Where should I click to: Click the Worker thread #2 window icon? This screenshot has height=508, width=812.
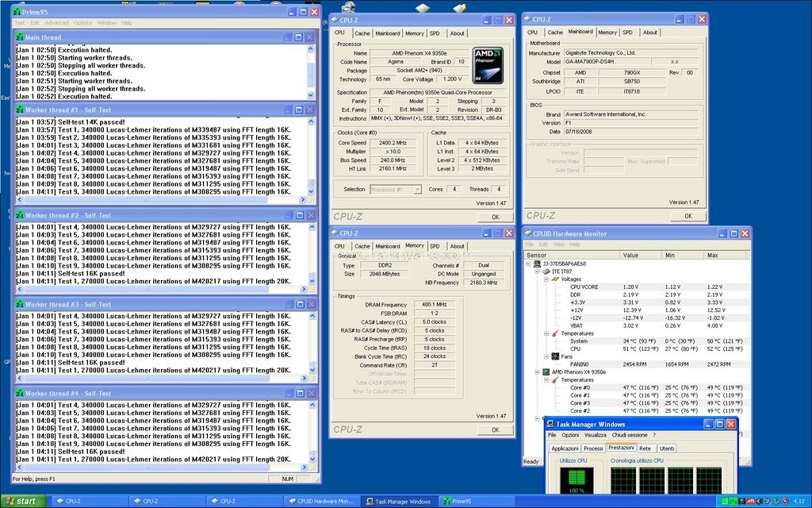pyautogui.click(x=20, y=215)
